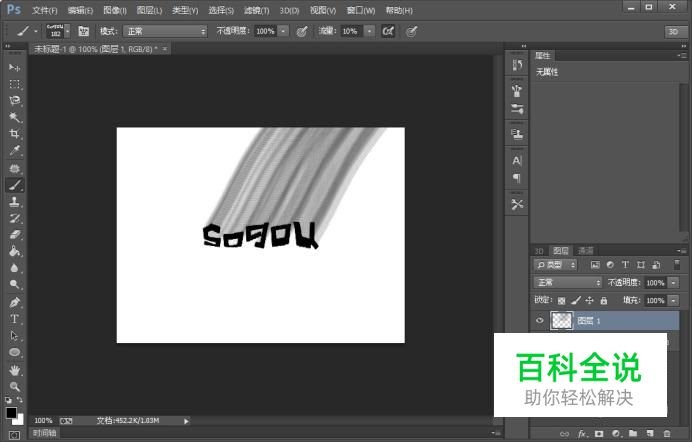Open the brush 模式 blend mode dropdown
Screen dimensions: 692x442
point(166,31)
